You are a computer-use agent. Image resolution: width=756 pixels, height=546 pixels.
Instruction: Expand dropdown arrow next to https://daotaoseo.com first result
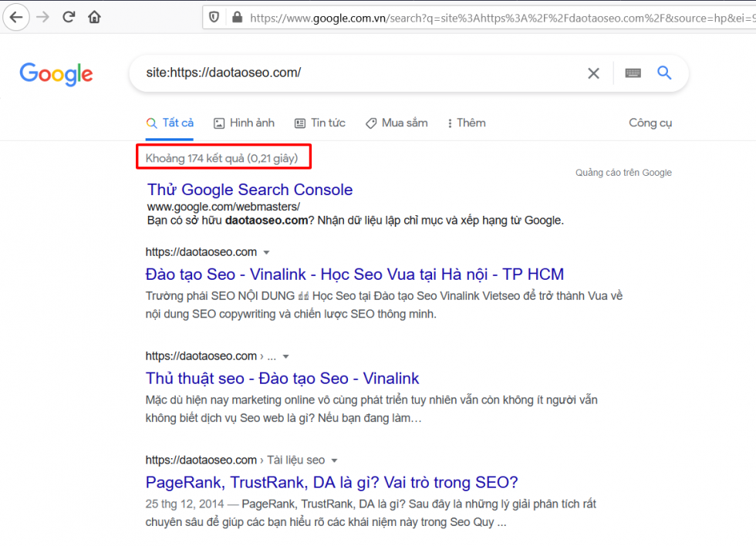pyautogui.click(x=266, y=252)
